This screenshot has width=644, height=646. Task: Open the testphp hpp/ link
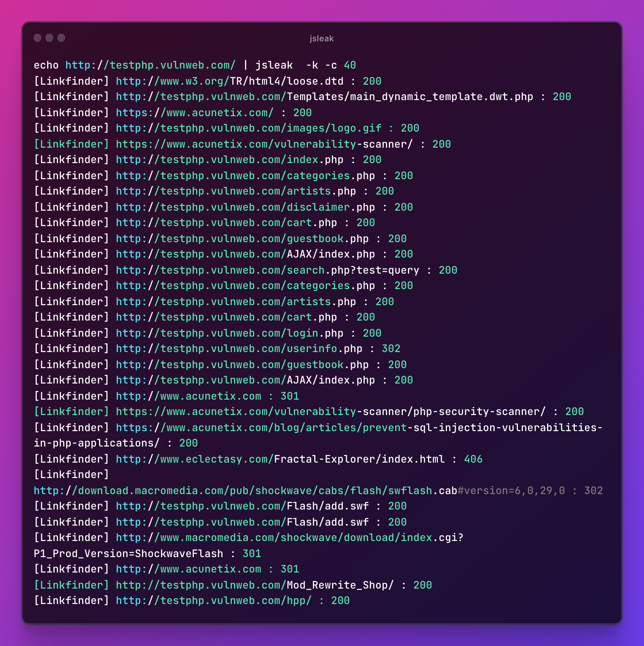(x=213, y=601)
